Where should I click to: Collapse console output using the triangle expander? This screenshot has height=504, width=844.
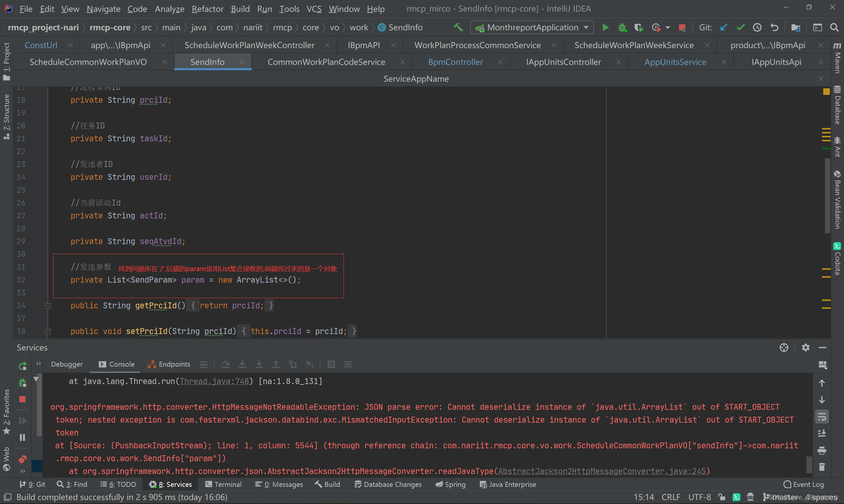[x=36, y=378]
